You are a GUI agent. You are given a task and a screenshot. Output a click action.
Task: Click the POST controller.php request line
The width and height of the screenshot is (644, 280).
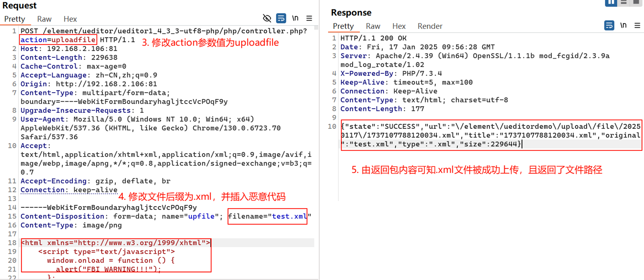click(x=164, y=31)
